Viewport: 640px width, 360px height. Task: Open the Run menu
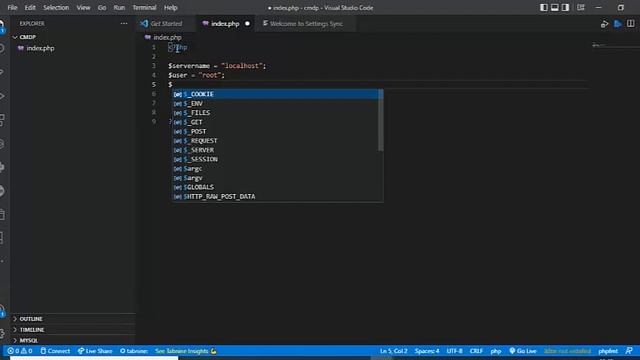tap(119, 7)
